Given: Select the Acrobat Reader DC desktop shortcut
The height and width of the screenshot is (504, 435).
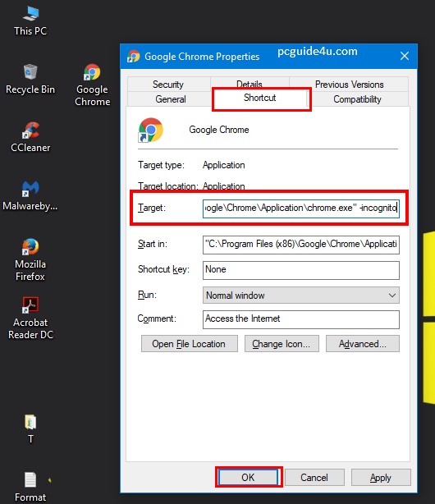Looking at the screenshot, I should 30,318.
